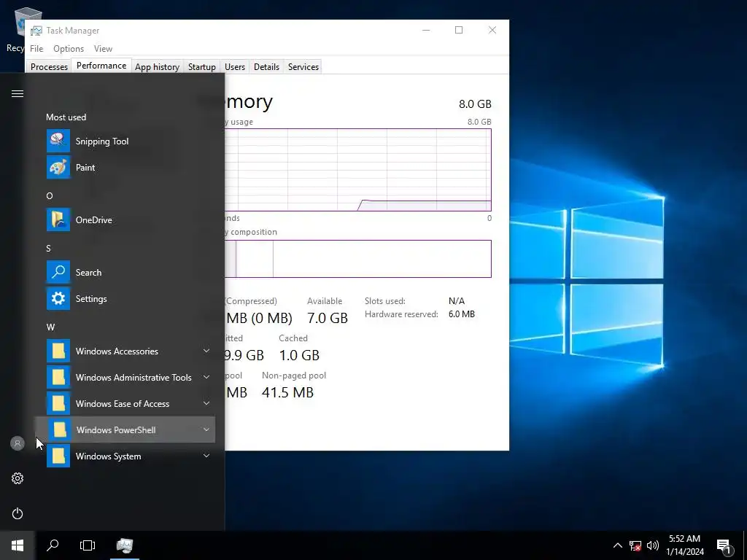The width and height of the screenshot is (747, 560).
Task: Switch to the Startup tab
Action: (202, 66)
